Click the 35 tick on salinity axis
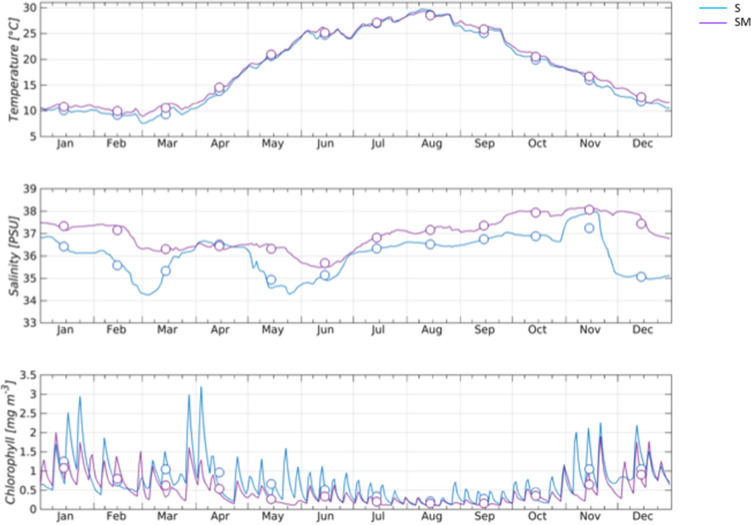The image size is (751, 525). [x=30, y=278]
